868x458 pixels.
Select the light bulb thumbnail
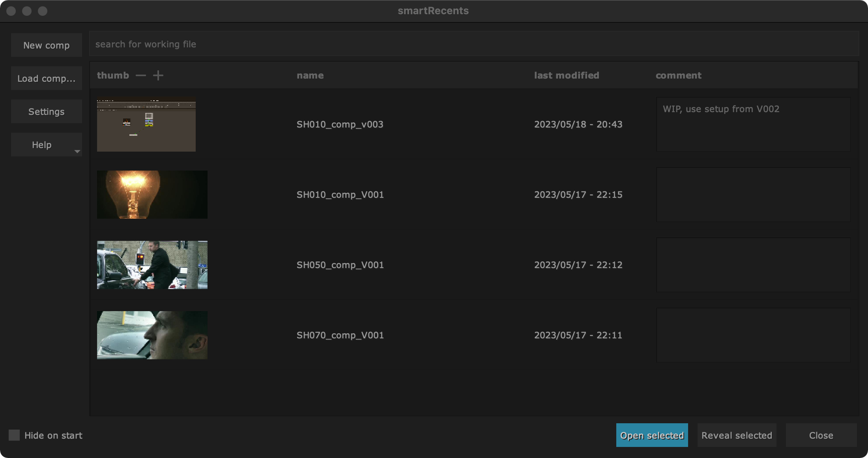point(152,195)
